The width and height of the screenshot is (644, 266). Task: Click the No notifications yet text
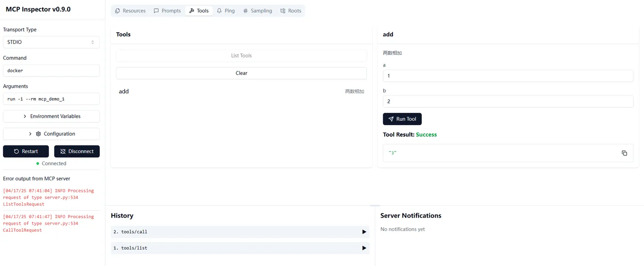pos(402,229)
